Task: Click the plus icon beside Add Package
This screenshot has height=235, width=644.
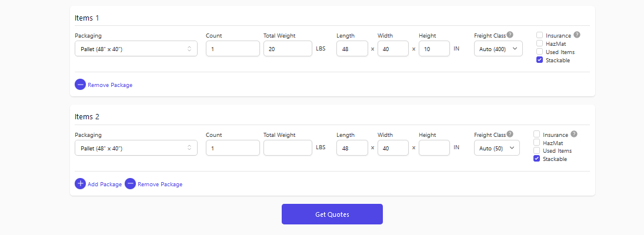Action: (80, 184)
